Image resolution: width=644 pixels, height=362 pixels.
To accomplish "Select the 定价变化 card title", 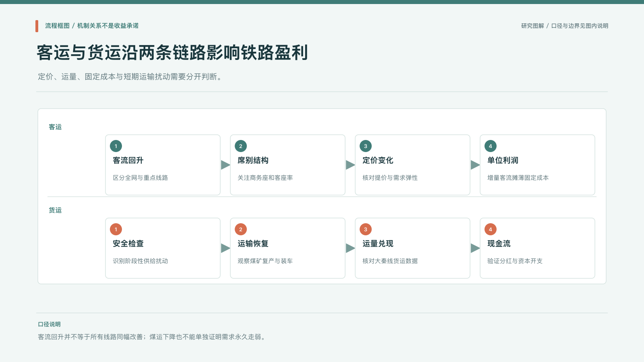I will [378, 160].
